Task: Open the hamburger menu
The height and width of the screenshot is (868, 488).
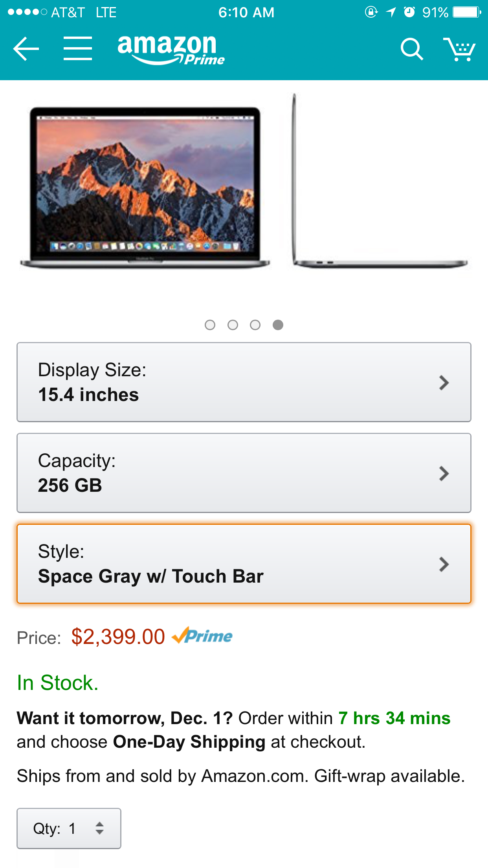Action: (x=78, y=49)
